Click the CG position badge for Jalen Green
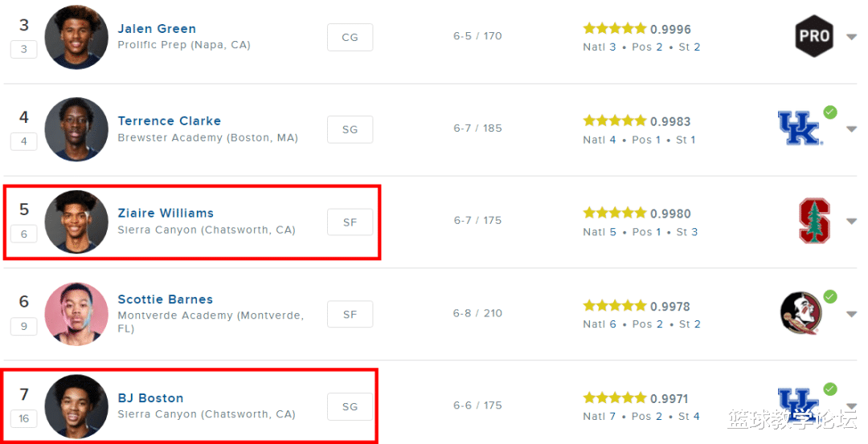The image size is (868, 444). pyautogui.click(x=350, y=37)
